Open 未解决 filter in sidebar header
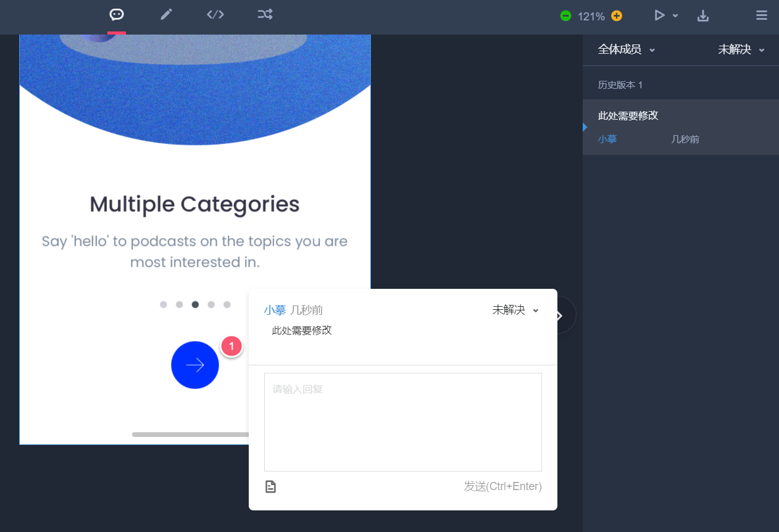The height and width of the screenshot is (532, 779). click(741, 50)
